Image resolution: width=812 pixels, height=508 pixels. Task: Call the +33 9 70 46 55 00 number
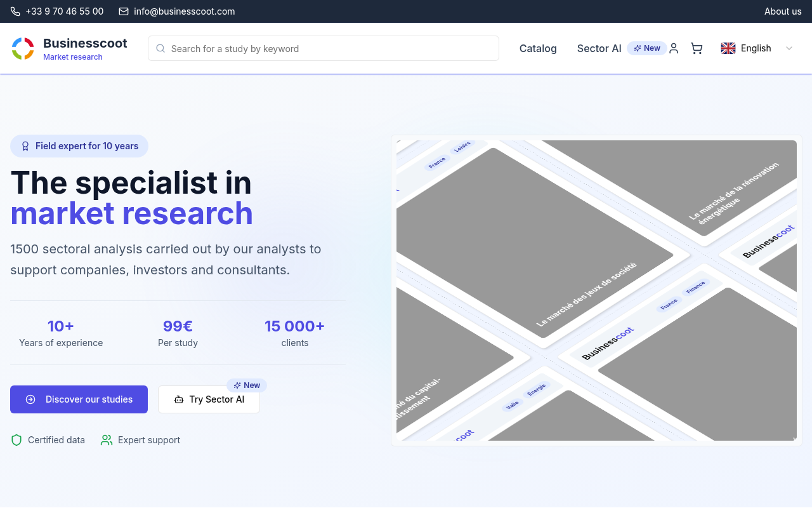coord(65,11)
